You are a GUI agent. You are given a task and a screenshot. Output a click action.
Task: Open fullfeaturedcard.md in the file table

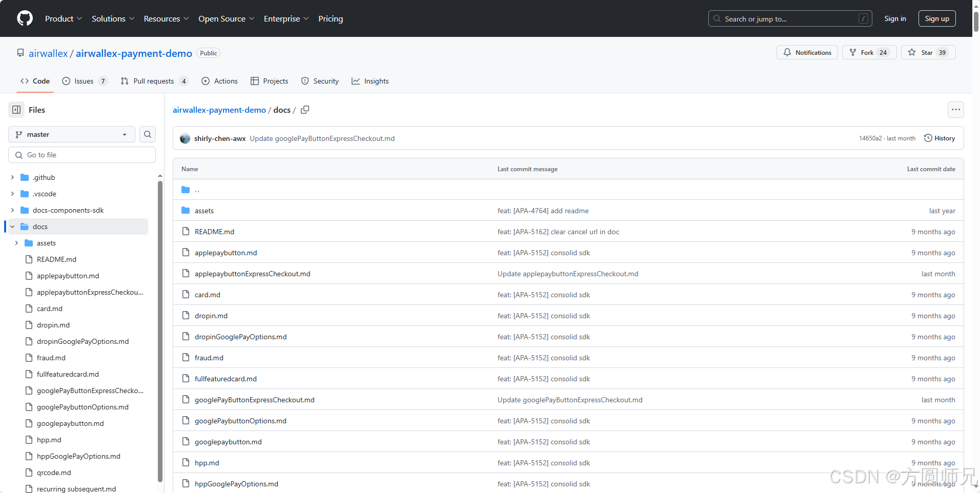pos(226,379)
